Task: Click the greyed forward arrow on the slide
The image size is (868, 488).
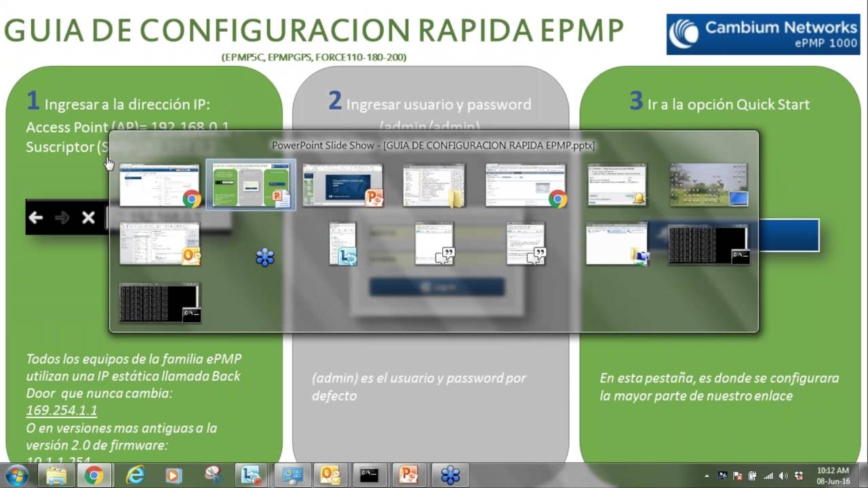Action: (62, 218)
